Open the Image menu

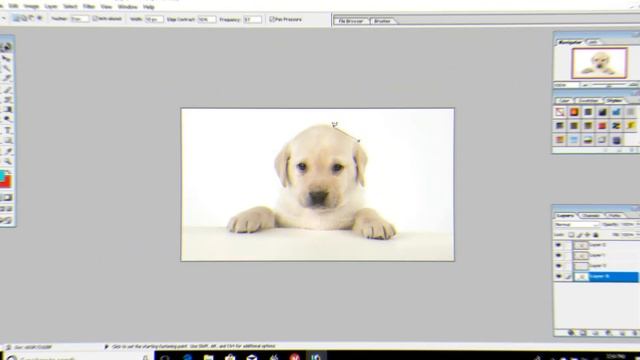pos(31,7)
